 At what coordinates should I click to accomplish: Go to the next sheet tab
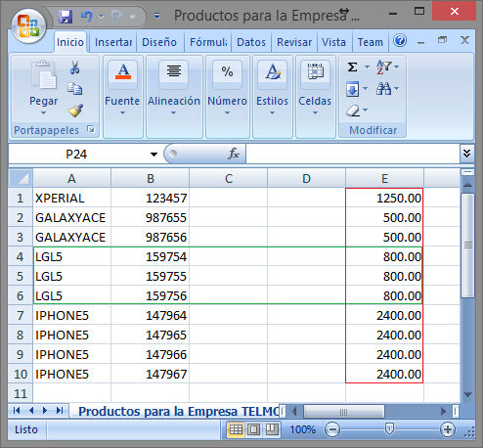(45, 411)
